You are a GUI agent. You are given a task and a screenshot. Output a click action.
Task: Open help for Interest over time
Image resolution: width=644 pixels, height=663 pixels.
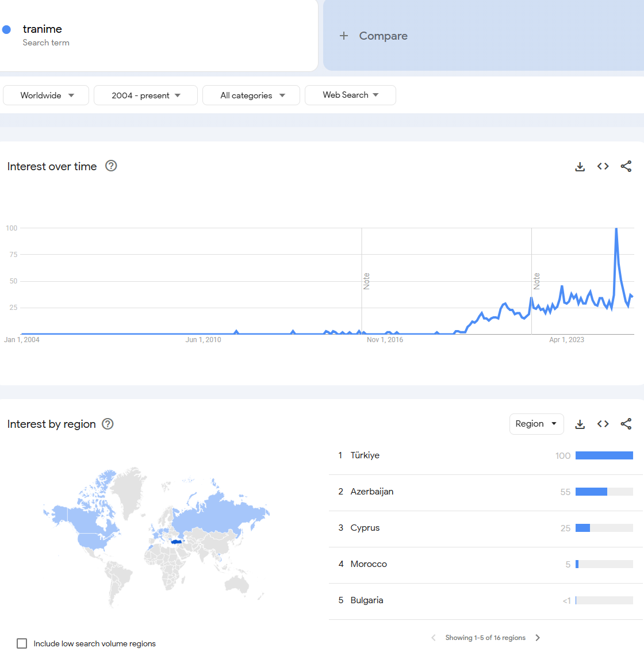click(111, 166)
